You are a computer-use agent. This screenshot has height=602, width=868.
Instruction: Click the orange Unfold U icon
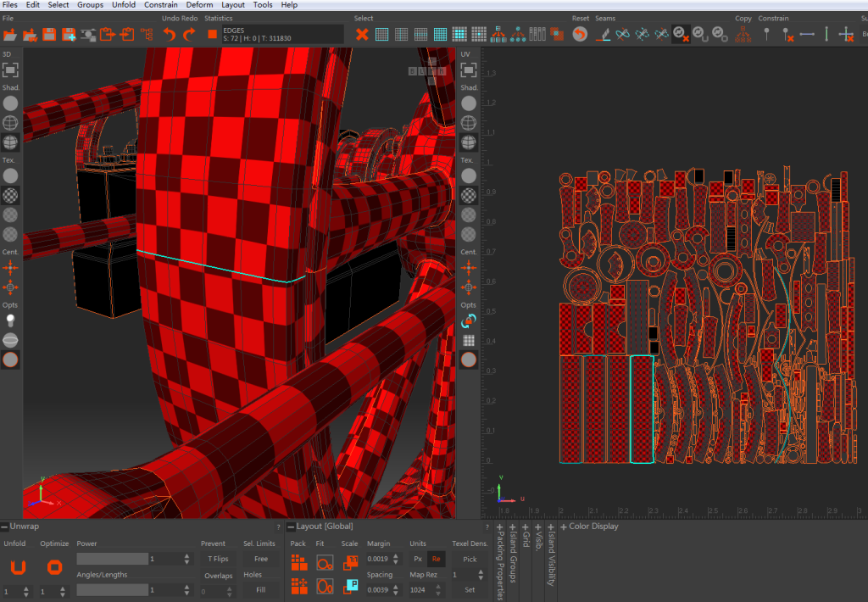pos(19,567)
